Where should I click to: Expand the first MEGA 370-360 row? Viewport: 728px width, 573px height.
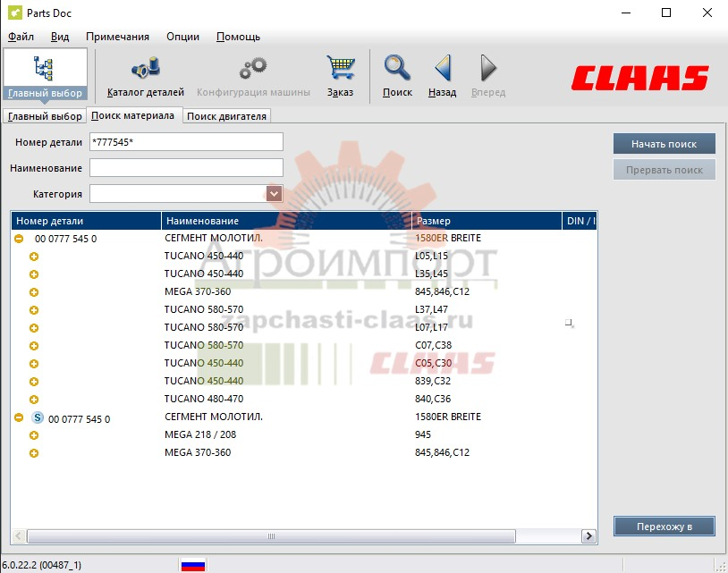click(34, 292)
